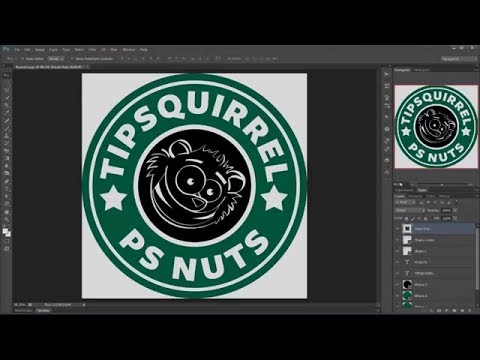Lock all icon in Layers panel
The height and width of the screenshot is (360, 480).
(425, 218)
